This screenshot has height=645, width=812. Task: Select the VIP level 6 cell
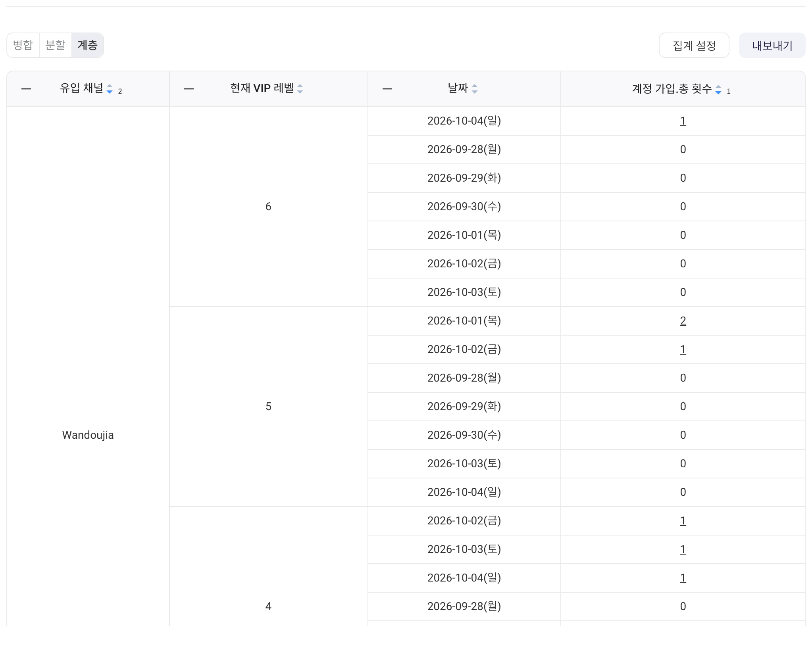(268, 207)
